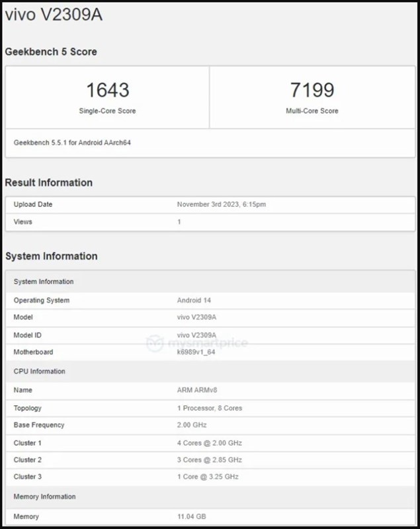
Task: Select the vivo V2309A value in Model row
Action: coord(196,317)
